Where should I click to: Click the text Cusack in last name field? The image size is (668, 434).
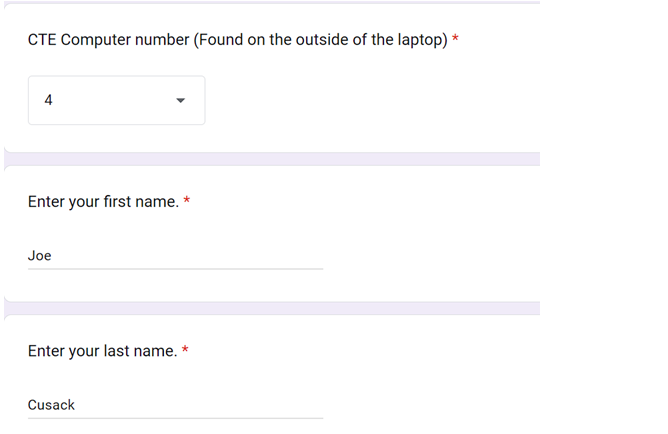(51, 405)
